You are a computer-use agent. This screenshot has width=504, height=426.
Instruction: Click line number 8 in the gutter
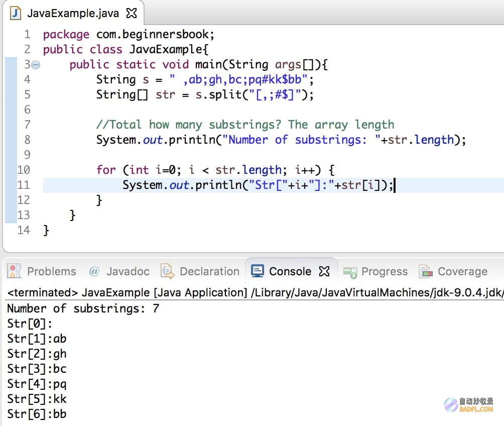click(x=27, y=140)
